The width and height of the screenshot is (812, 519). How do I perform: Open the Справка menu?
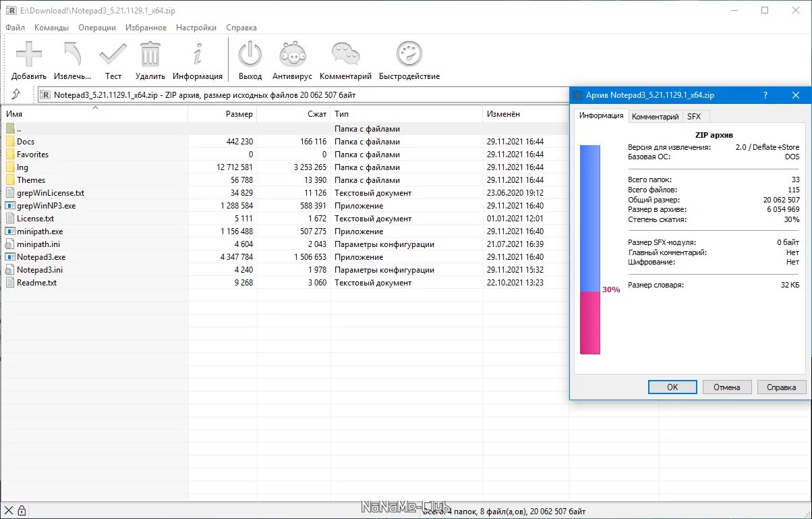point(241,28)
